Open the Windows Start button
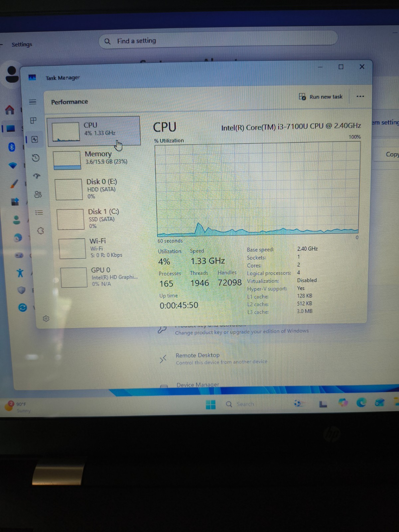This screenshot has width=399, height=532. (210, 404)
